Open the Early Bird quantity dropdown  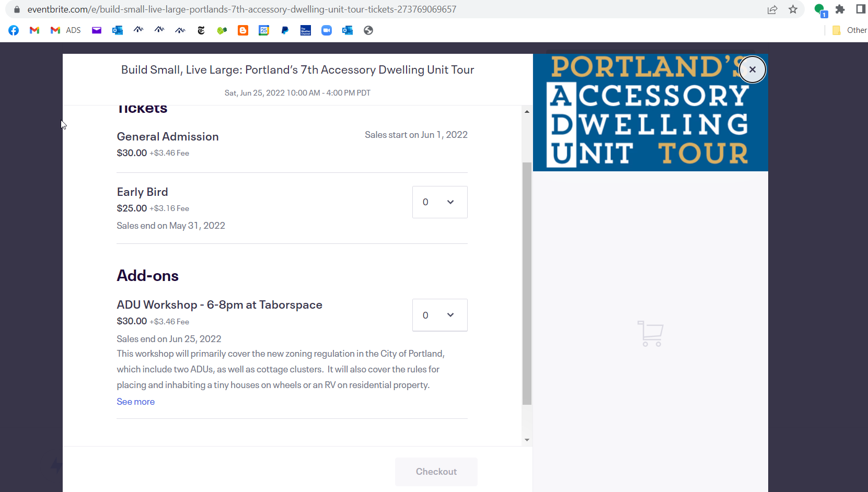click(439, 202)
